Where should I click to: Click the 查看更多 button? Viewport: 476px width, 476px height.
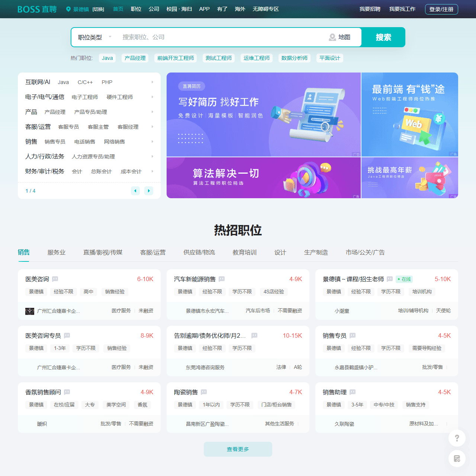coord(238,449)
